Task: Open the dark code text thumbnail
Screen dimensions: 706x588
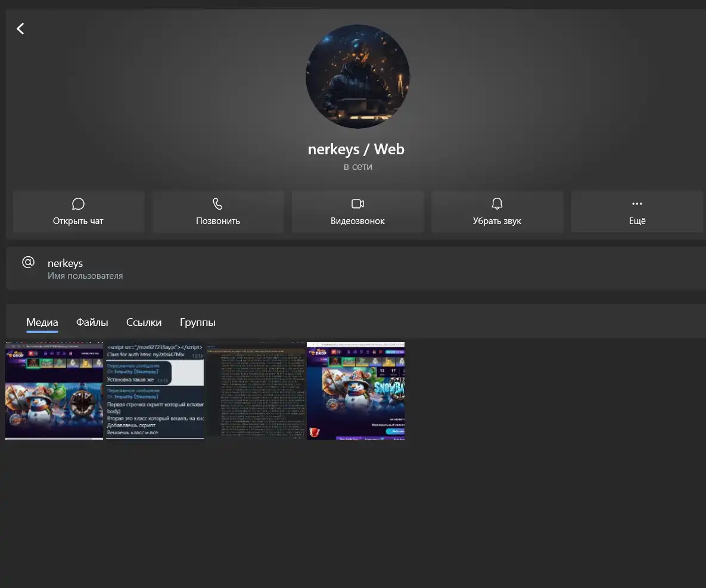Action: (x=256, y=391)
